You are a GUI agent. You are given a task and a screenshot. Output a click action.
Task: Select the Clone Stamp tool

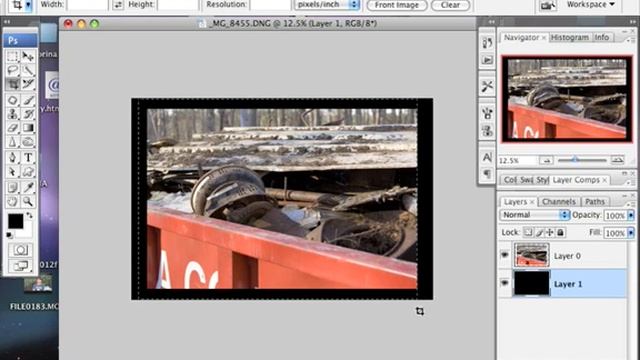13,114
